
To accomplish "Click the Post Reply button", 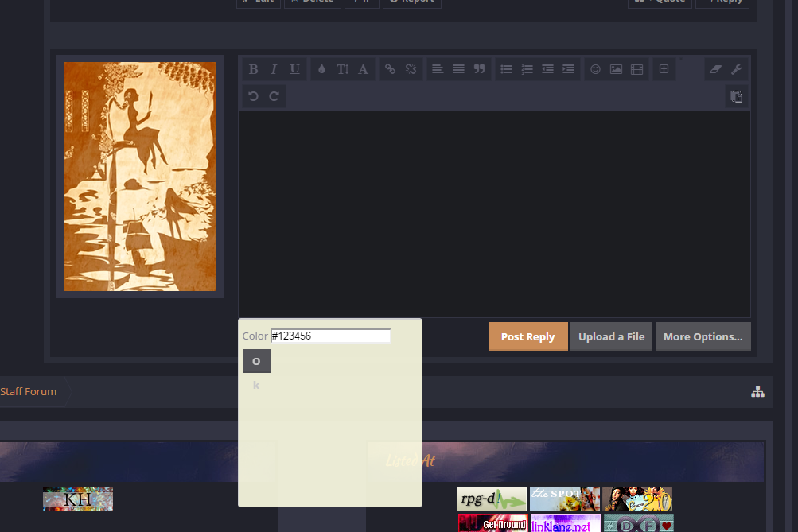I will 527,336.
